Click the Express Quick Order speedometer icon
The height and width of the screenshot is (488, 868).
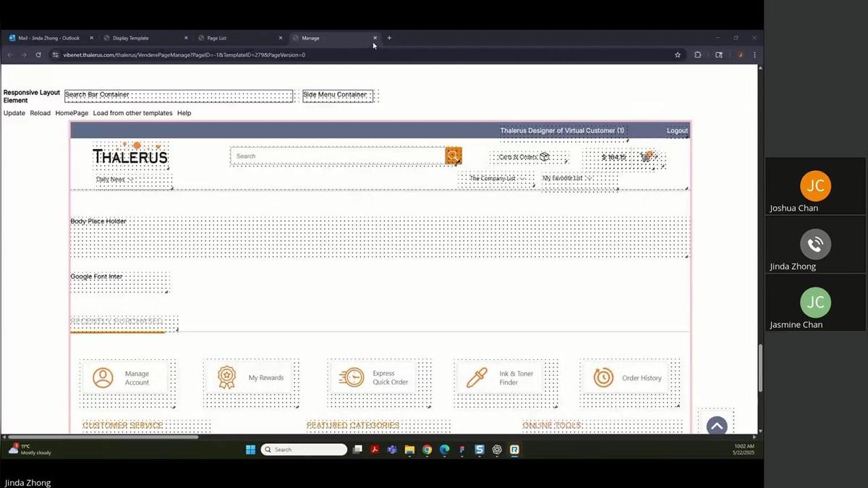tap(352, 376)
